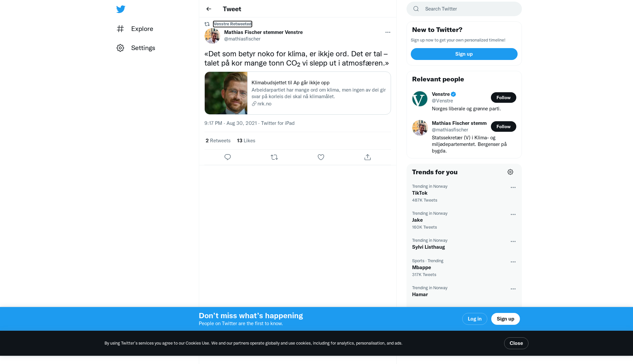Focus the Search Twitter field
The height and width of the screenshot is (364, 633).
point(464,9)
